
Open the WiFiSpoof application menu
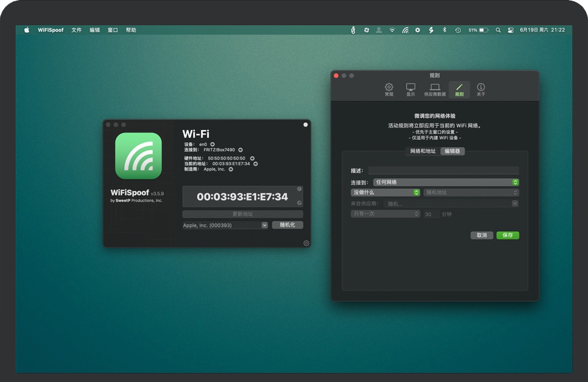51,30
